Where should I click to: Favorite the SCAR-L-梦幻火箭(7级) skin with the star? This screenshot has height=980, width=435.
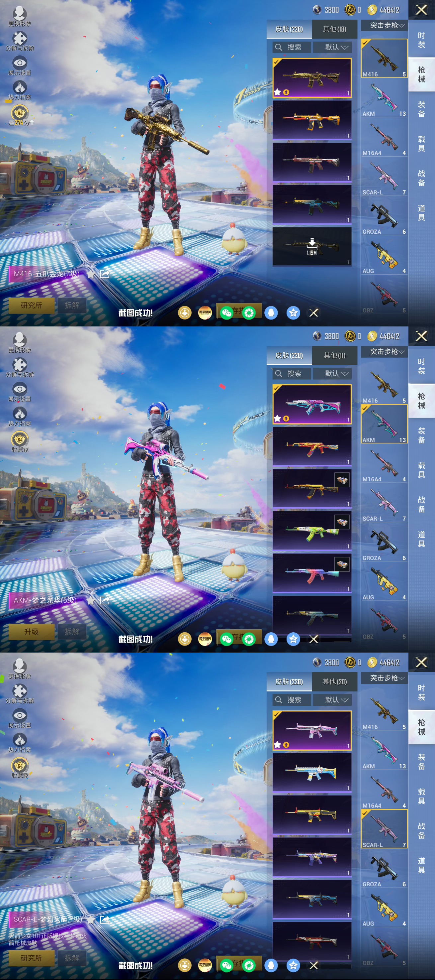pyautogui.click(x=91, y=920)
